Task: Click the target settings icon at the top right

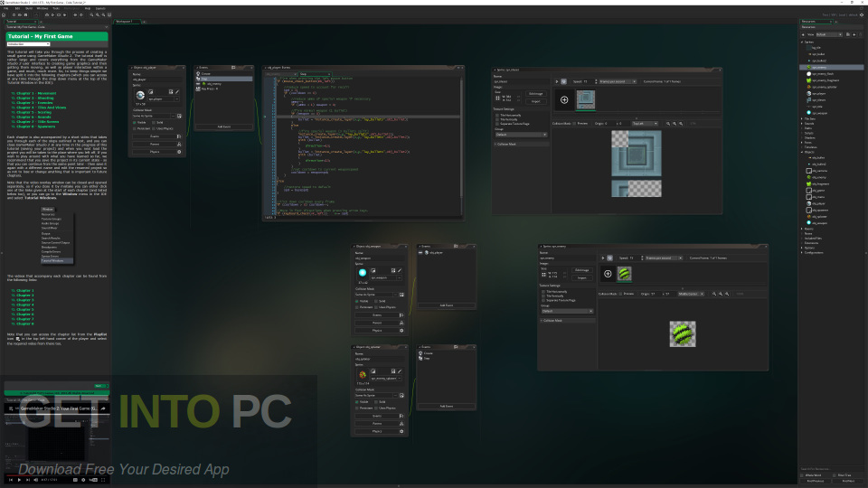Action: point(862,15)
